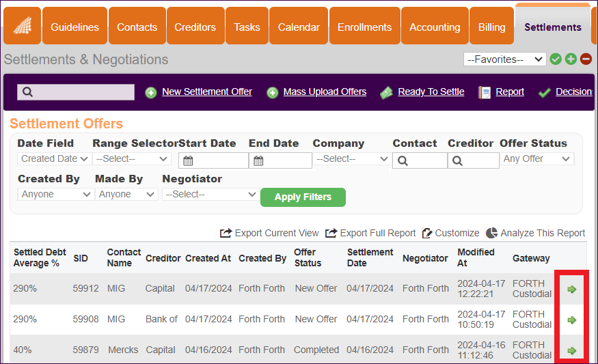Sort by SID column header
The image size is (598, 364).
point(81,258)
